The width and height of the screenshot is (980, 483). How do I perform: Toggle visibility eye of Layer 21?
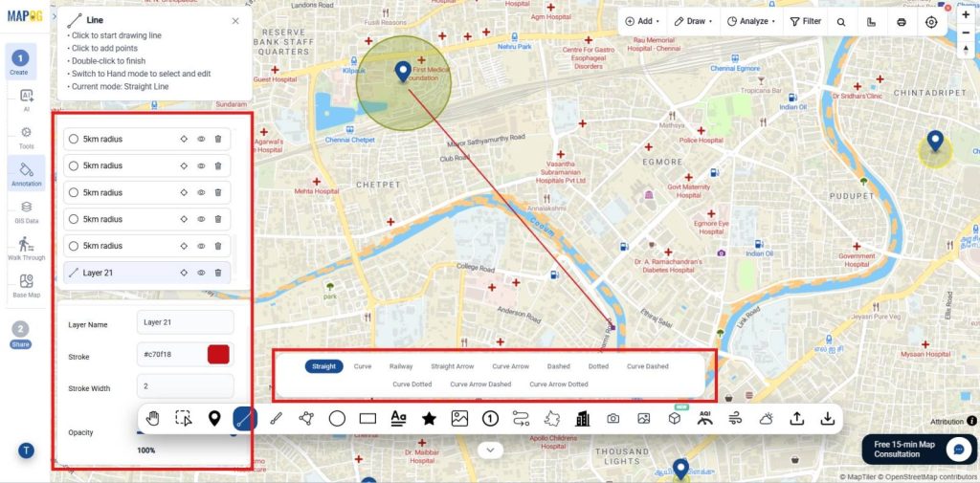(201, 273)
